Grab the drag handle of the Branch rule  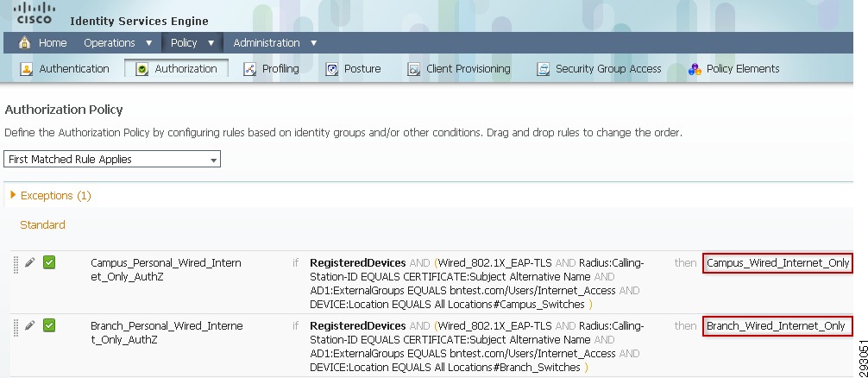click(x=16, y=328)
